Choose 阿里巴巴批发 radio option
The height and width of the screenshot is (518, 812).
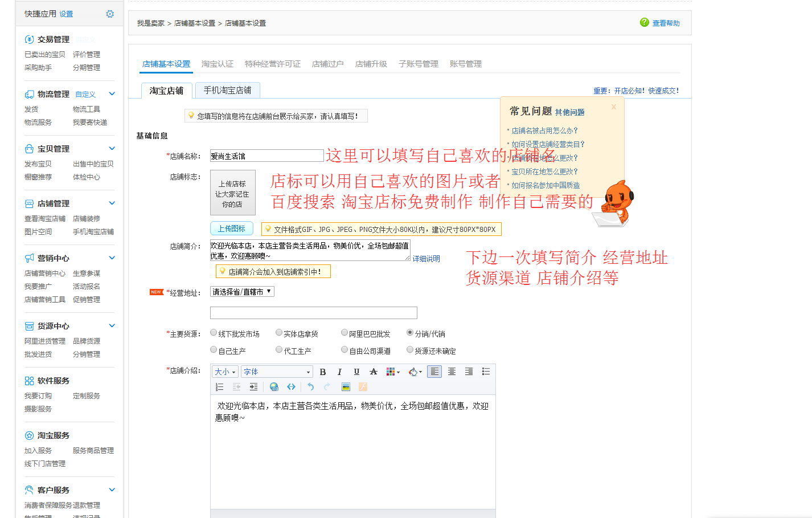pyautogui.click(x=345, y=333)
